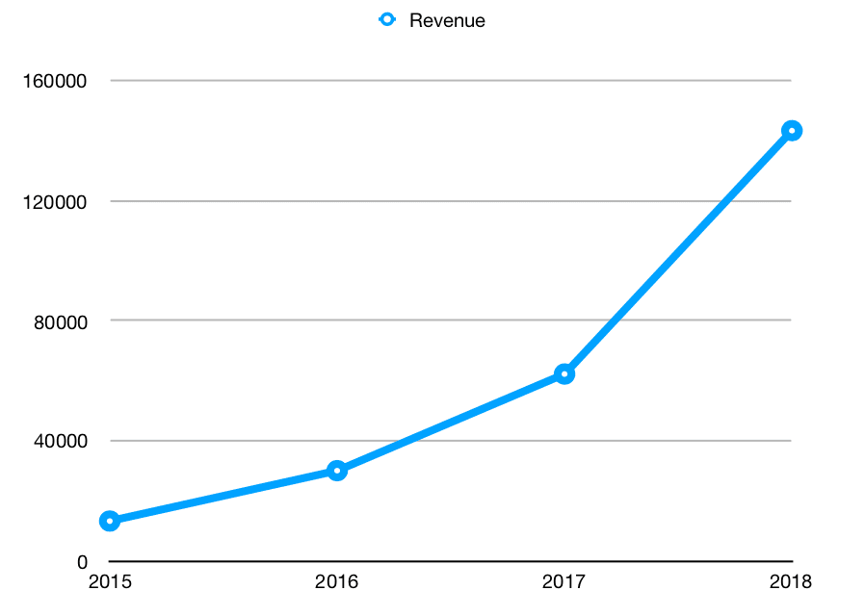Click the line segment between 2016 and 2017

[451, 423]
